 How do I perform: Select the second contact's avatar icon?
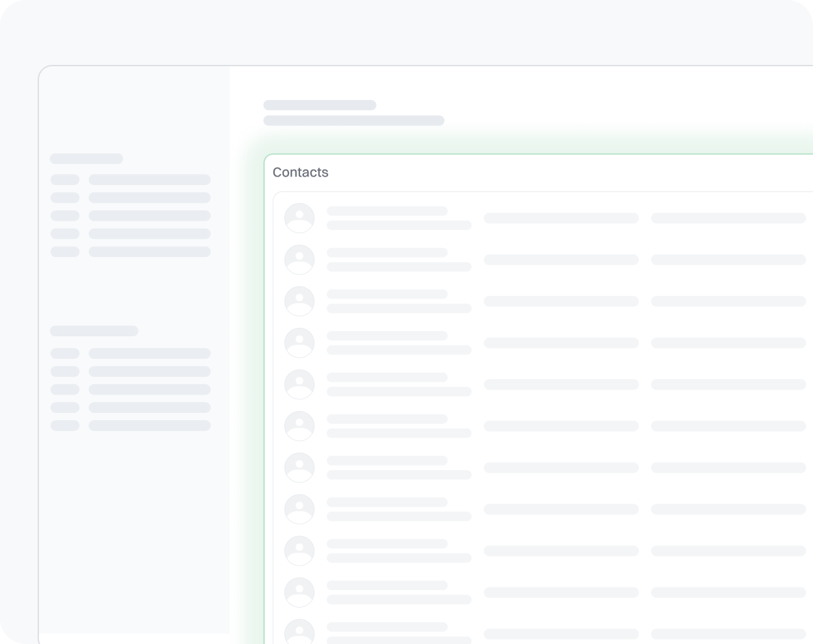tap(299, 260)
